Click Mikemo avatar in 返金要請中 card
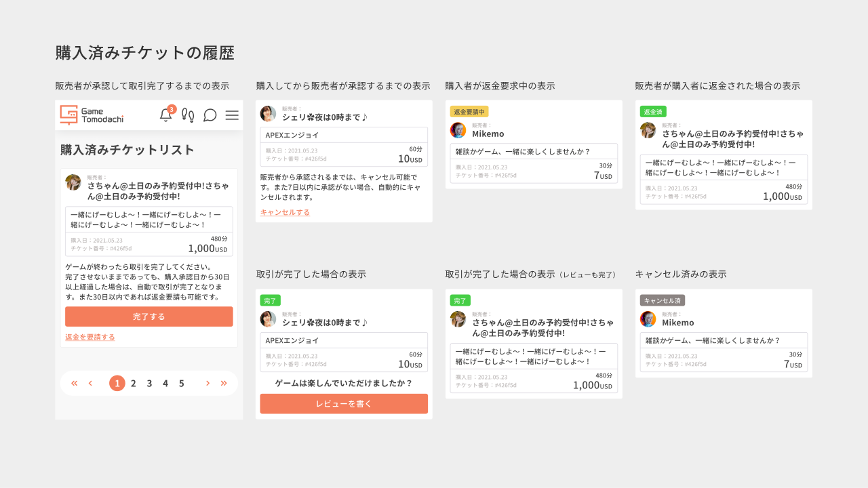The image size is (868, 488). [x=458, y=130]
